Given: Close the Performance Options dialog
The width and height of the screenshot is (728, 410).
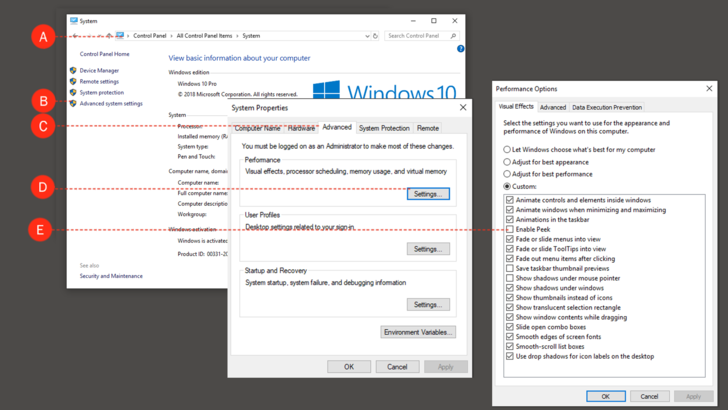Looking at the screenshot, I should point(709,89).
